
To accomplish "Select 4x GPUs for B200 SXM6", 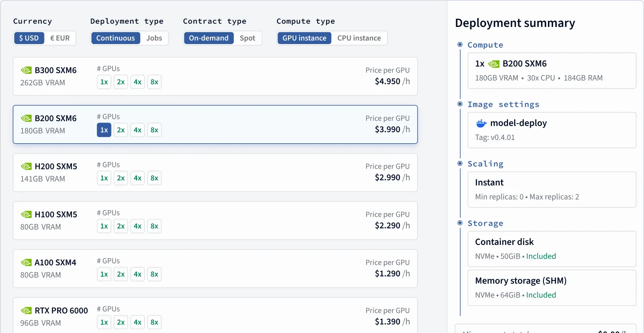I will click(x=138, y=130).
